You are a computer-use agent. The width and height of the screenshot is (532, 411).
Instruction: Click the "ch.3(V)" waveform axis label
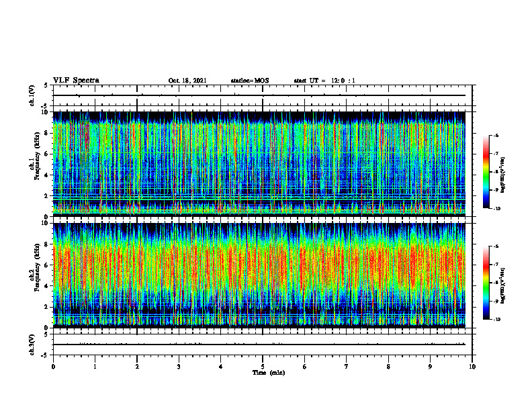[32, 345]
